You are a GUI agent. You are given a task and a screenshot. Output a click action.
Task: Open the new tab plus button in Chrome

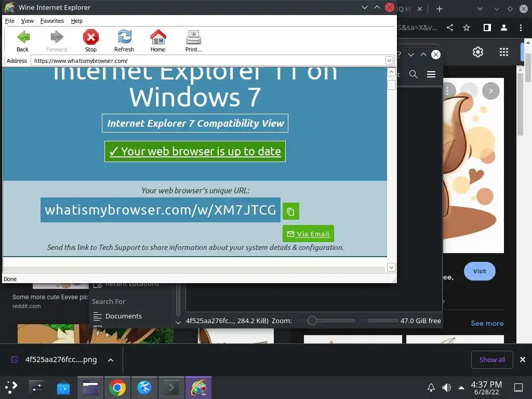click(x=440, y=9)
